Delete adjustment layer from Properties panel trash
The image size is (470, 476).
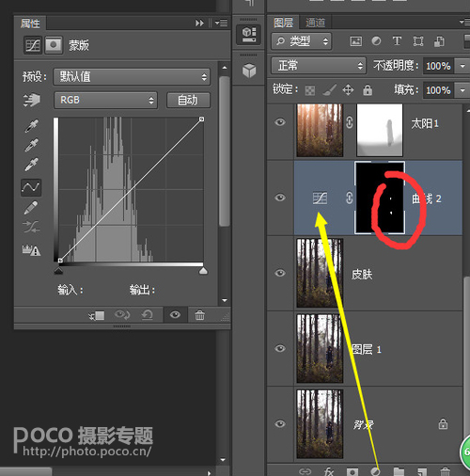click(x=199, y=315)
